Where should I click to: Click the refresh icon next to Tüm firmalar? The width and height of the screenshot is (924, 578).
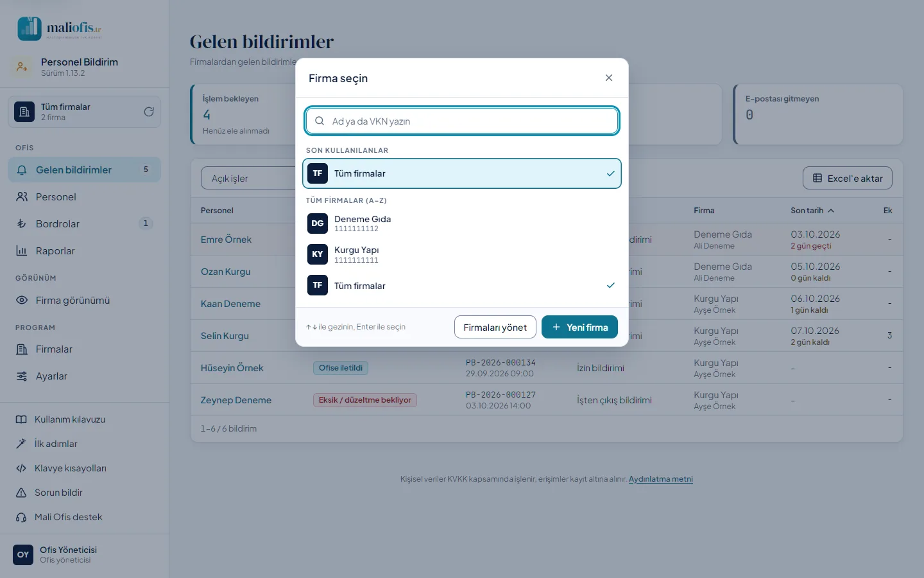tap(149, 112)
